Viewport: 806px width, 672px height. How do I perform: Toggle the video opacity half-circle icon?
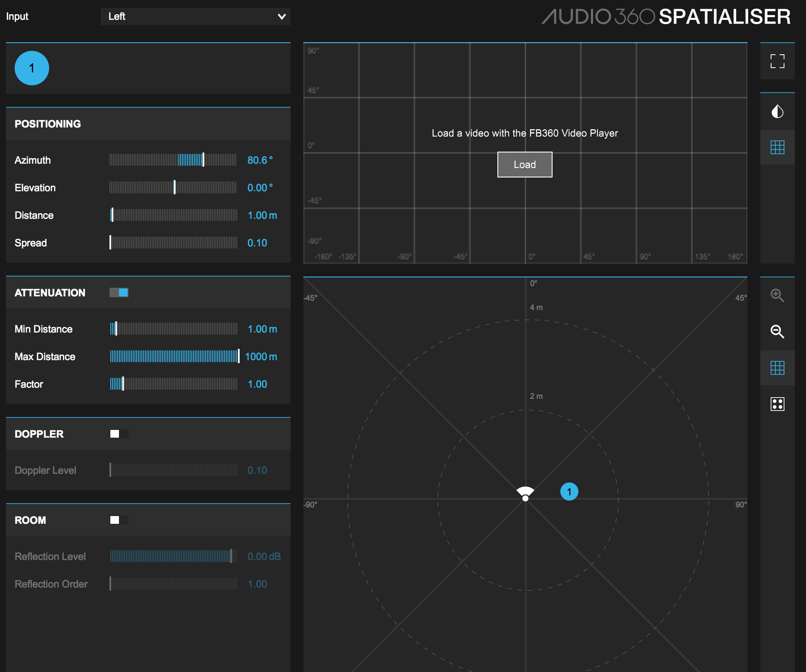coord(777,112)
